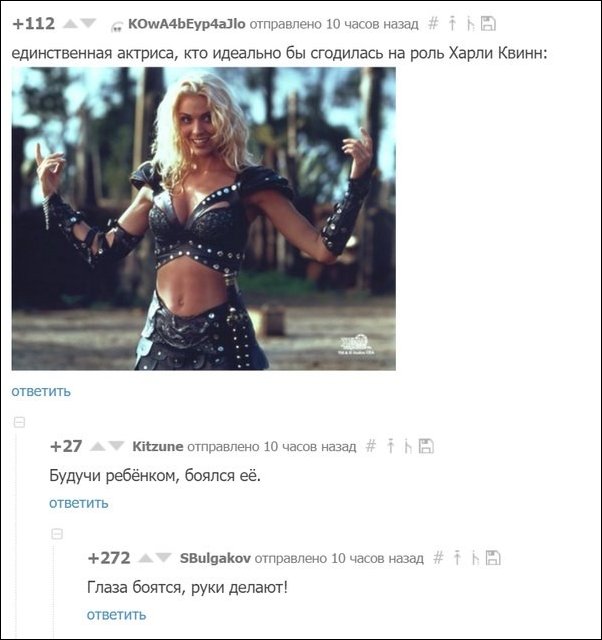The height and width of the screenshot is (640, 602).
Task: Save SBulgakov's comment via floppy icon
Action: coord(493,558)
